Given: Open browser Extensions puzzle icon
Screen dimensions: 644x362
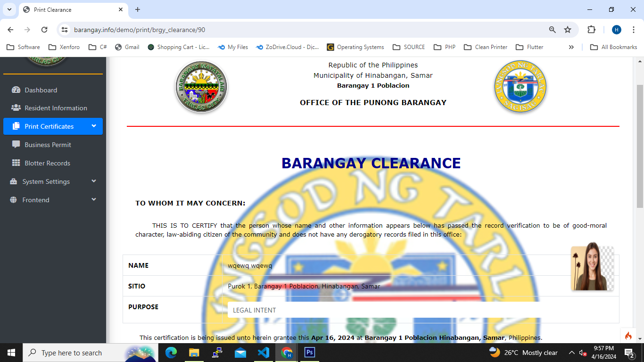Looking at the screenshot, I should coord(591,30).
